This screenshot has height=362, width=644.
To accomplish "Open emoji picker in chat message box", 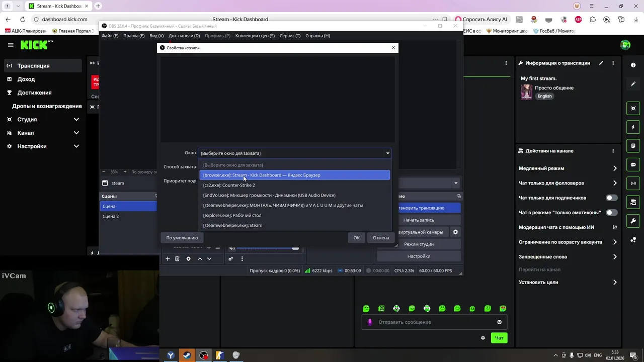I will (499, 322).
